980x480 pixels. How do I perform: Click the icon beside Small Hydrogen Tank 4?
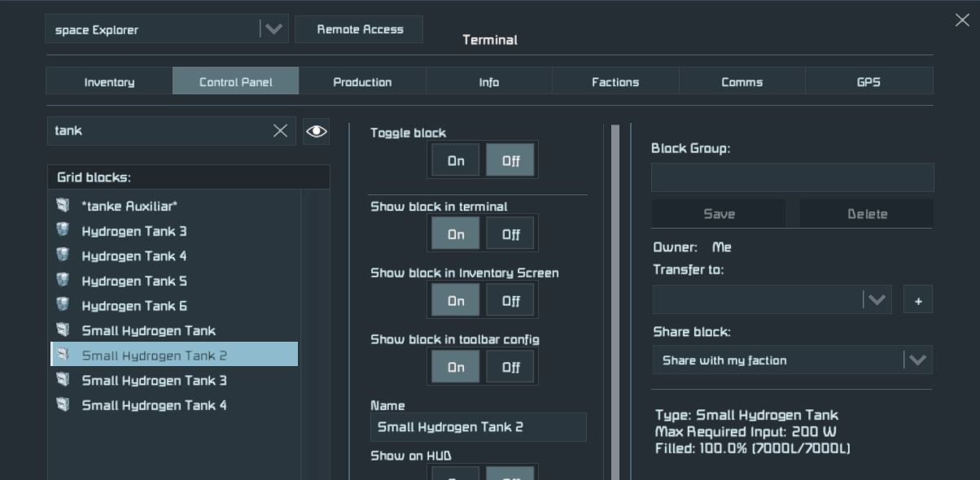click(63, 404)
